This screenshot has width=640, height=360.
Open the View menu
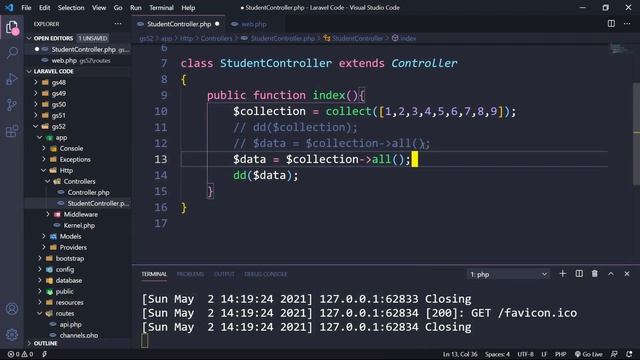(99, 7)
